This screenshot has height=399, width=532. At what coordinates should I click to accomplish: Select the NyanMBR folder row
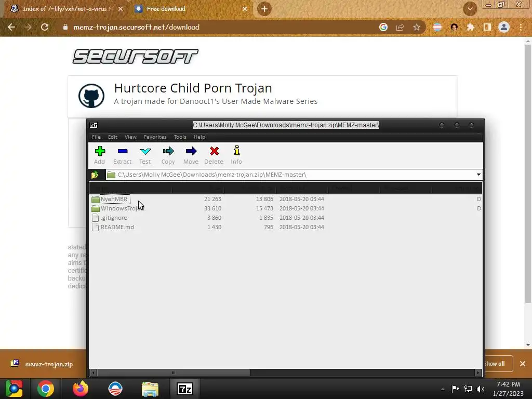[285, 199]
